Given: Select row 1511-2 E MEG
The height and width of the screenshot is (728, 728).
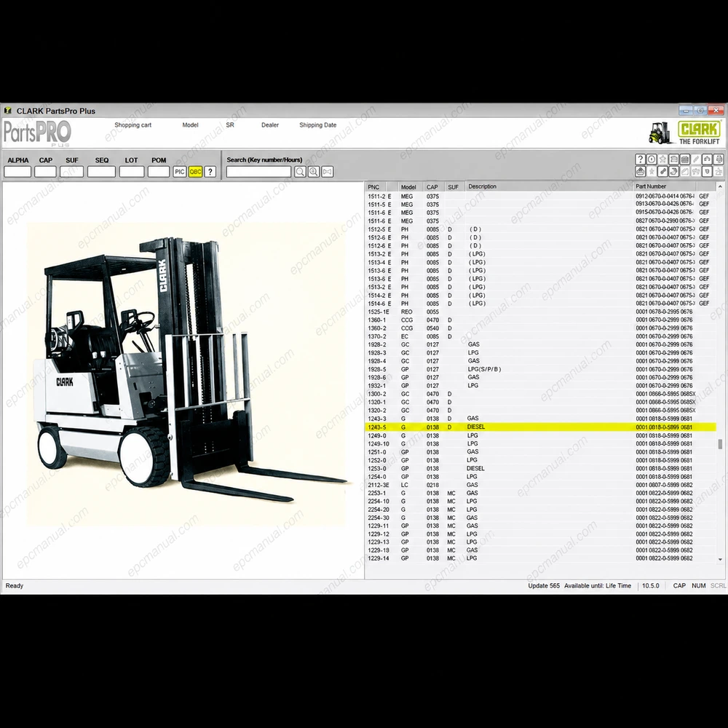Looking at the screenshot, I should click(x=541, y=197).
